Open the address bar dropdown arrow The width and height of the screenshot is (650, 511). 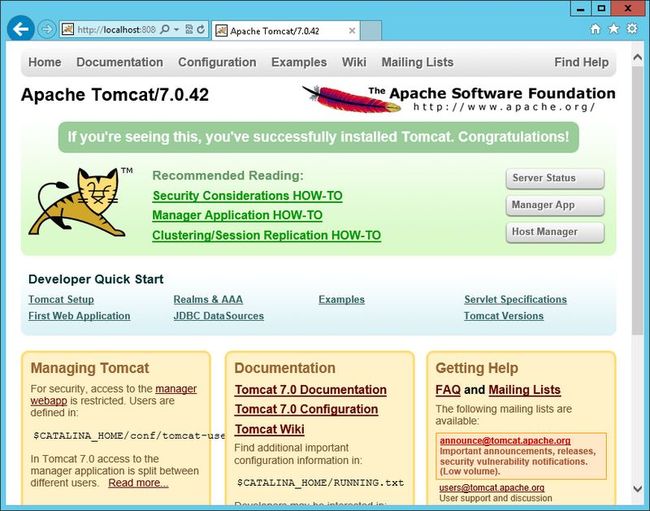176,29
